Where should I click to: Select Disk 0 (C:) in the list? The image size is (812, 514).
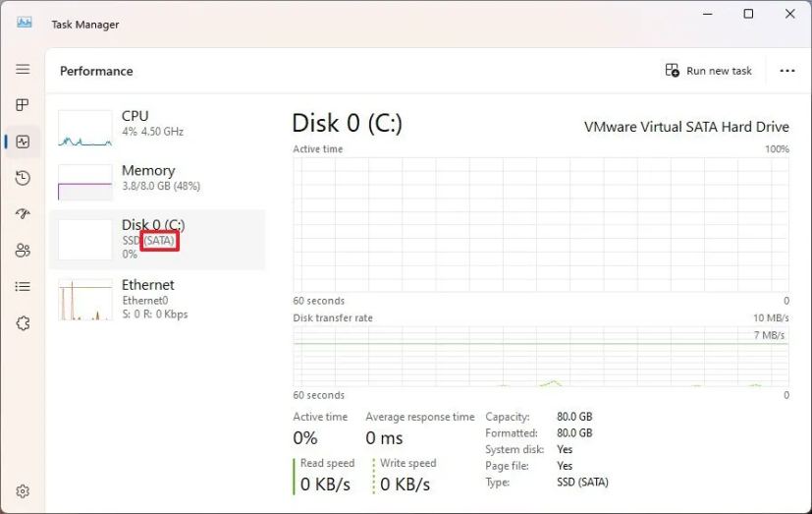pos(157,240)
